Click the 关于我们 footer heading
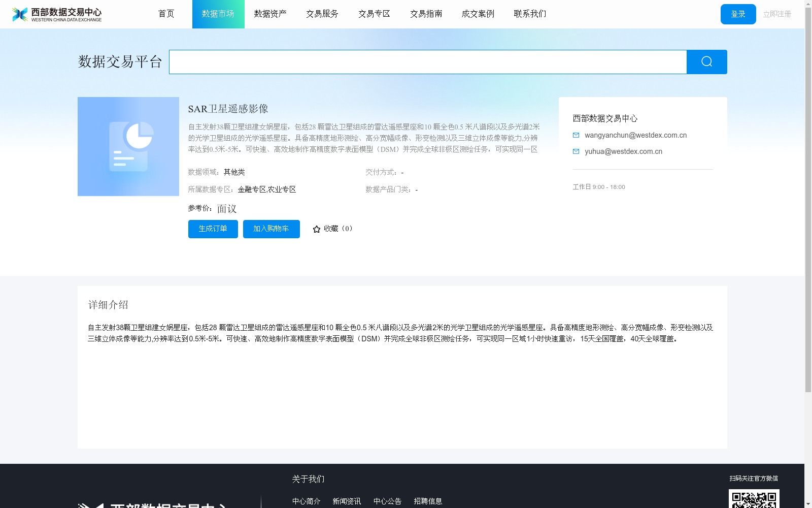Screen dimensions: 812x508 click(308, 479)
